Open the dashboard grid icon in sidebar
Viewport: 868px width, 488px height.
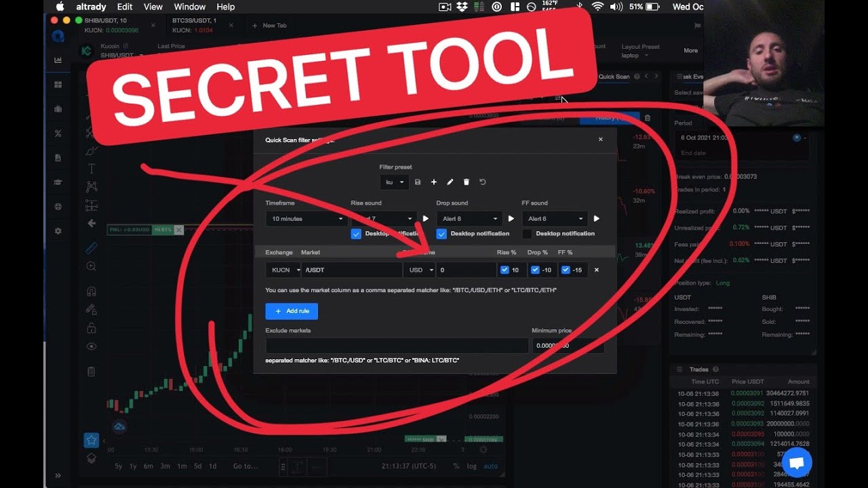pos(58,85)
